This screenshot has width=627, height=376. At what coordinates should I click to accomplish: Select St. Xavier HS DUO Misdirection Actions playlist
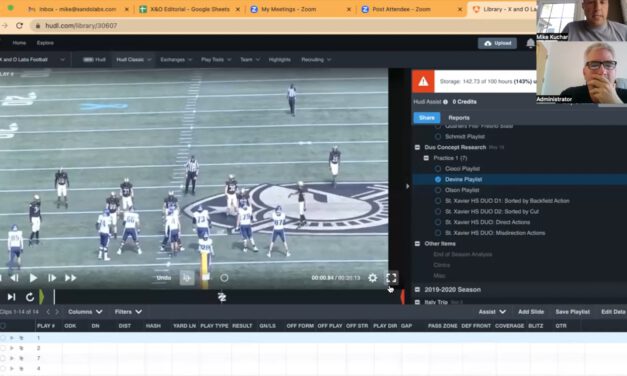[x=438, y=233]
